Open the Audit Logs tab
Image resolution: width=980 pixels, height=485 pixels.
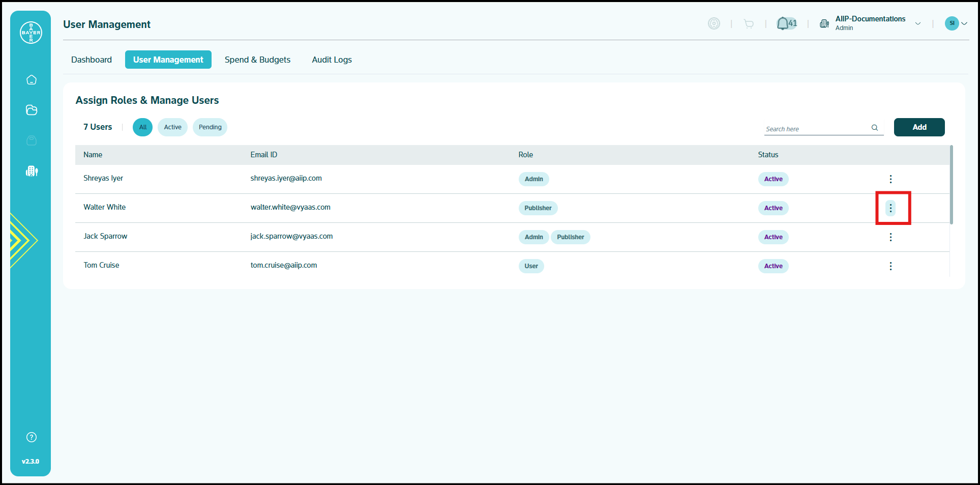[x=332, y=60]
